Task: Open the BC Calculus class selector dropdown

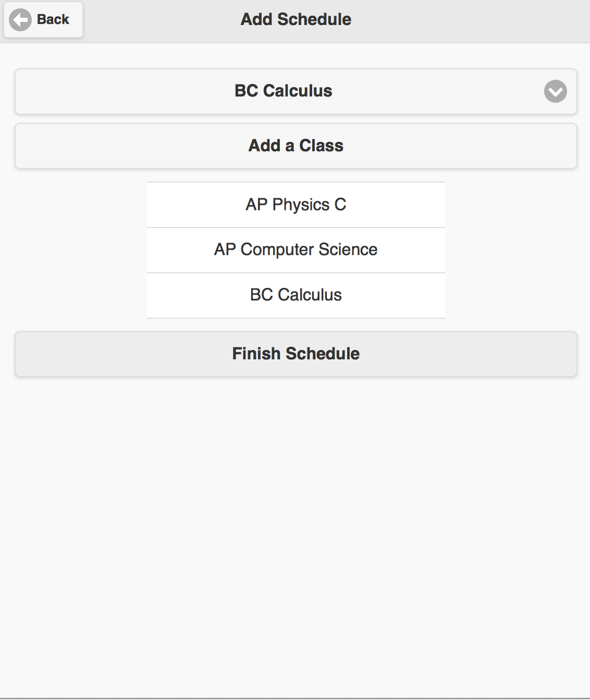Action: 296,91
